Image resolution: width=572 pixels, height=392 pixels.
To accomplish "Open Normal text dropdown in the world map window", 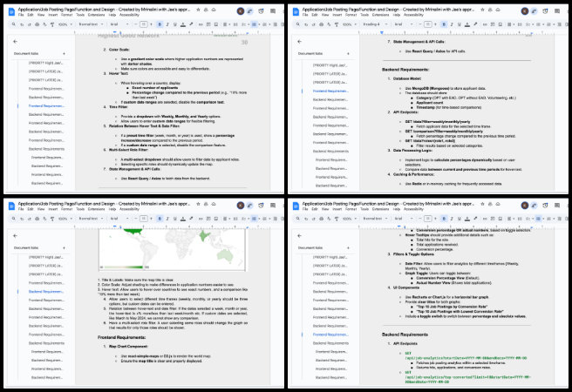I will [91, 219].
